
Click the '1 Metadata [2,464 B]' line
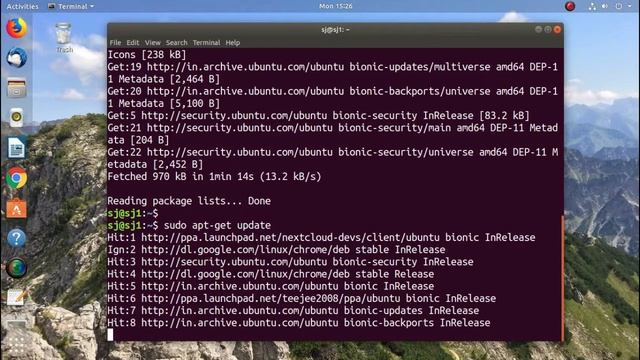tap(164, 79)
